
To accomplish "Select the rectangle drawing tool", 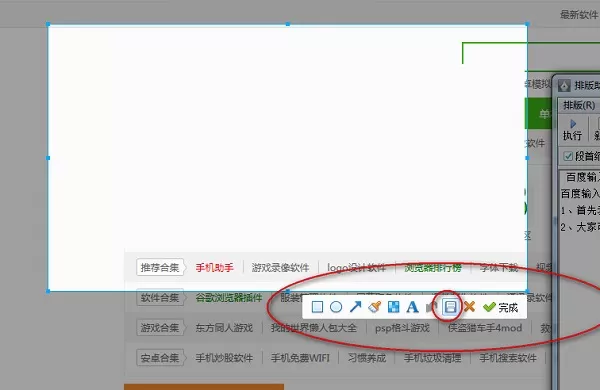I will 317,307.
